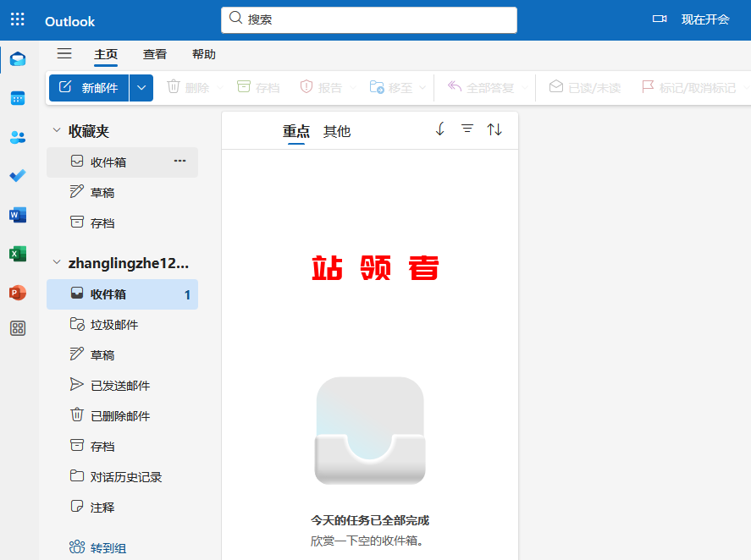Click the 新邮件 button
The width and height of the screenshot is (751, 560).
90,88
